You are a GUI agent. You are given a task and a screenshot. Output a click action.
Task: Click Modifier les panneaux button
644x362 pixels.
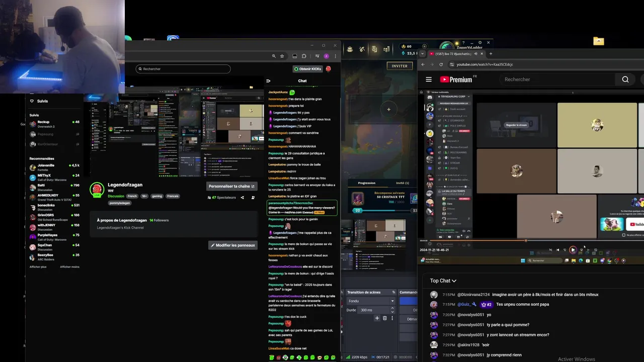233,245
